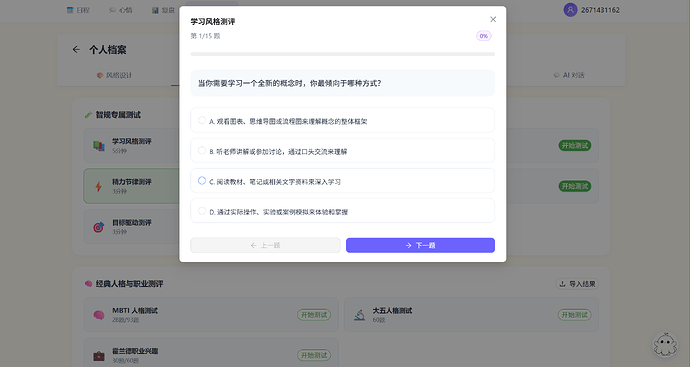Click the 日程 calendar icon
Screen dimensions: 690x367
(x=70, y=10)
